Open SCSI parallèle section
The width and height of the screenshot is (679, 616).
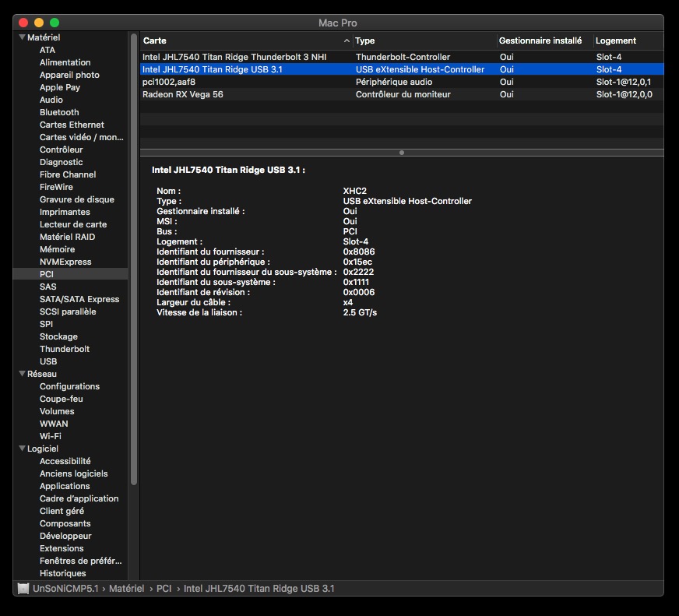click(68, 312)
